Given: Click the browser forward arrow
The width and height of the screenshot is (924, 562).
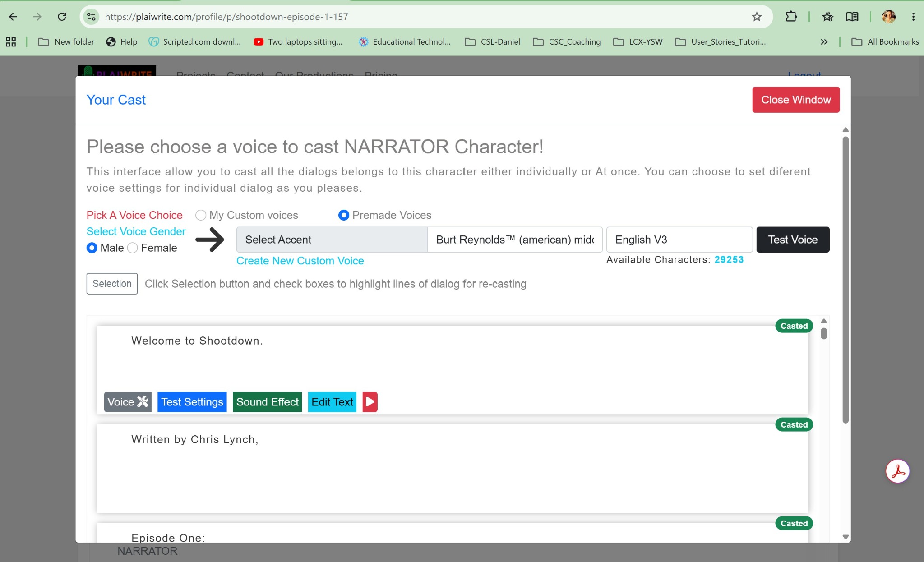Looking at the screenshot, I should pos(37,17).
